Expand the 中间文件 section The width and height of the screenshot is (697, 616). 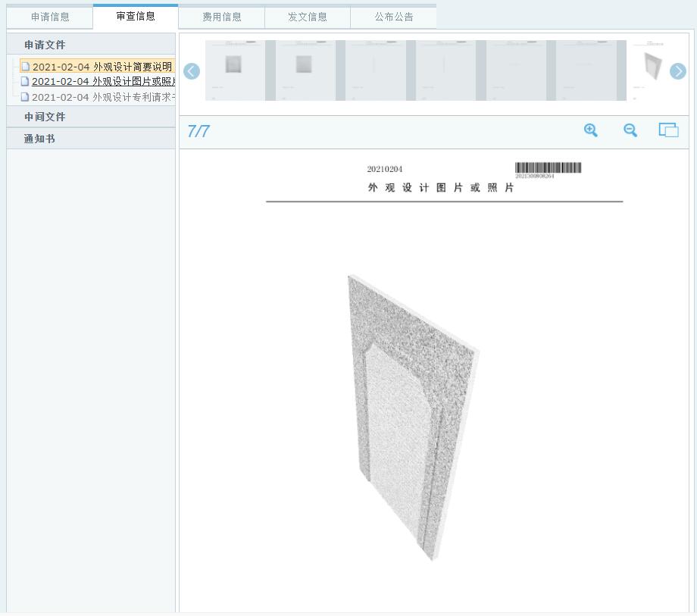45,117
